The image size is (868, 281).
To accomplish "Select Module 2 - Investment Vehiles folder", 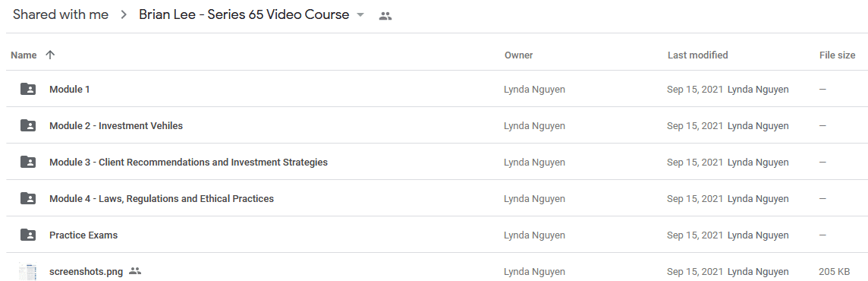I will tap(115, 125).
